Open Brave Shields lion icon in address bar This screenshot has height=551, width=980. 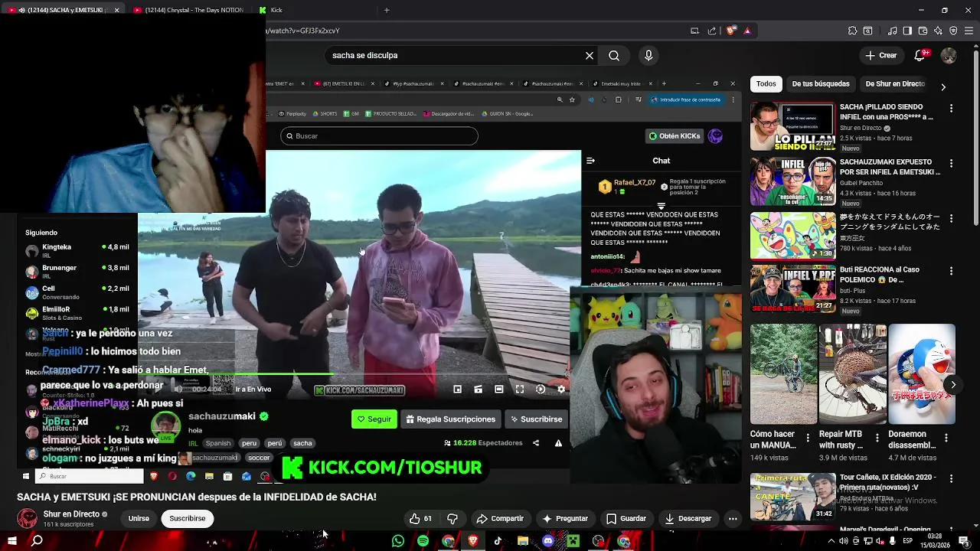(731, 31)
